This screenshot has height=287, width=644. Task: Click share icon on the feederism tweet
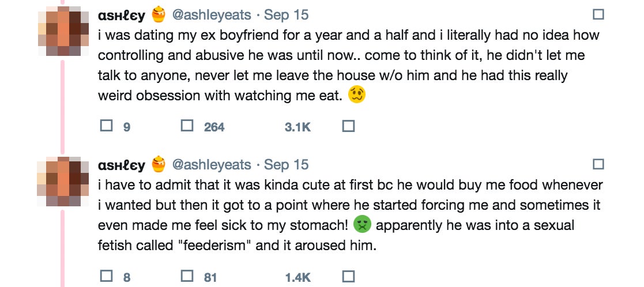coord(348,276)
